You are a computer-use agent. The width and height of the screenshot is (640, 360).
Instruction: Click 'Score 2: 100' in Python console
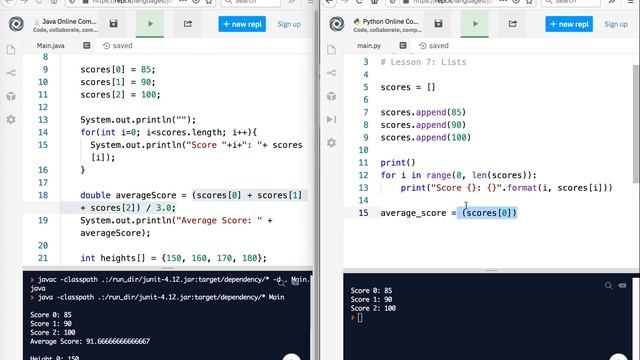coord(373,308)
